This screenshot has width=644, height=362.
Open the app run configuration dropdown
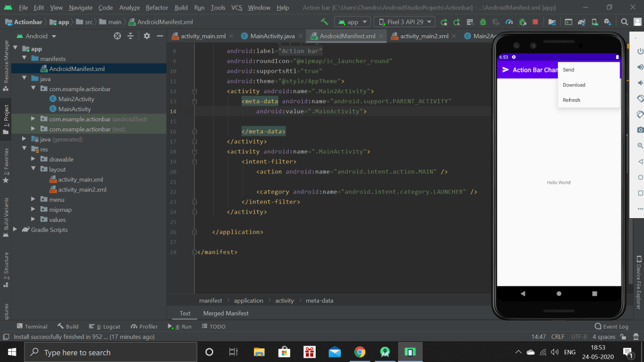coord(352,22)
